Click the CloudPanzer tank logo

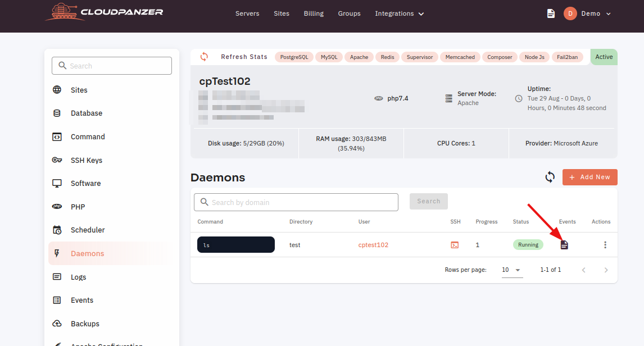pos(65,12)
